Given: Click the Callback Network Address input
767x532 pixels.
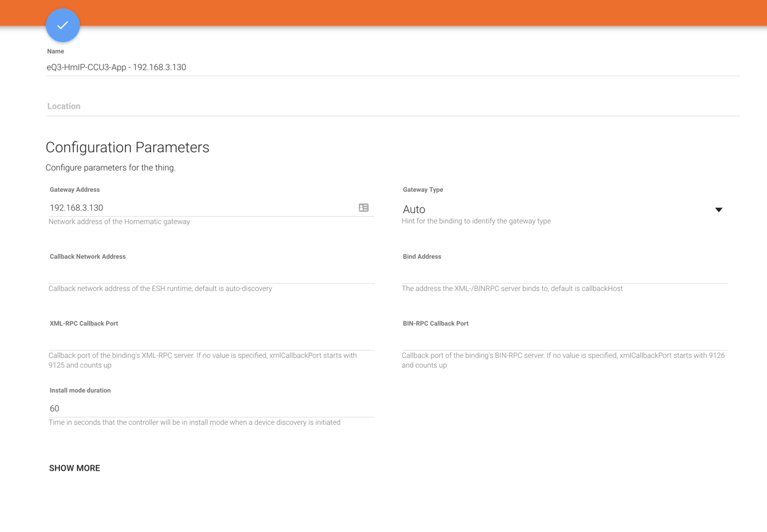Looking at the screenshot, I should [x=211, y=275].
